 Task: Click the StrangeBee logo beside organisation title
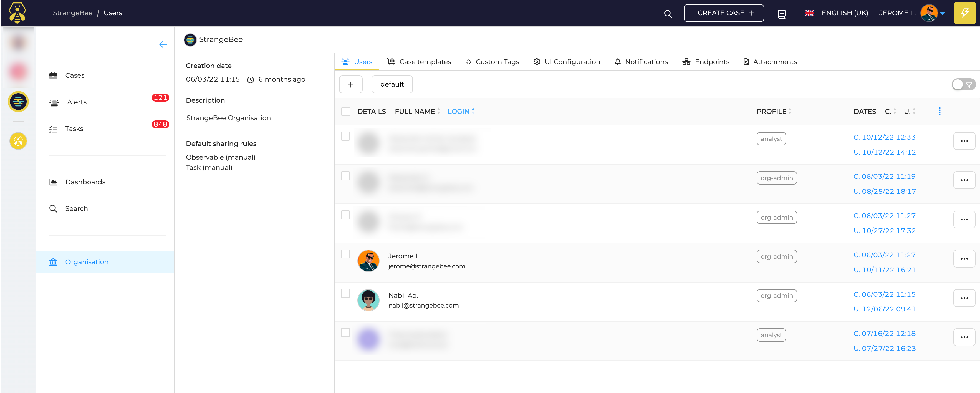(190, 40)
